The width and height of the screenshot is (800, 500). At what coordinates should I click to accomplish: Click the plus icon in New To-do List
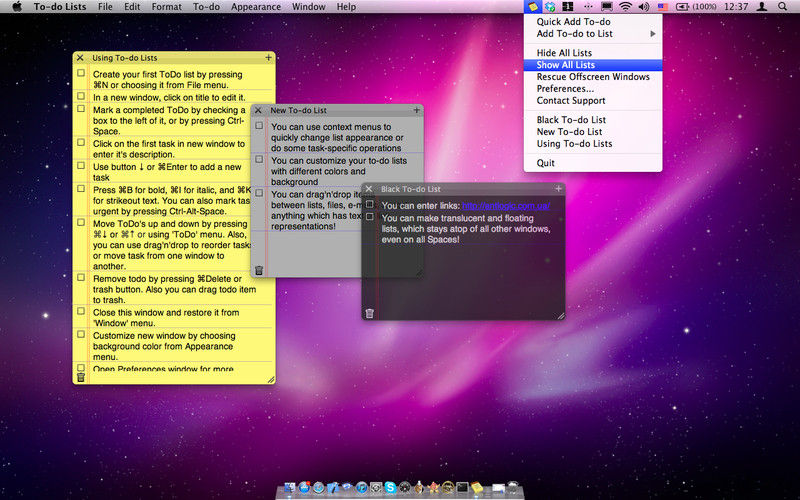pyautogui.click(x=416, y=110)
